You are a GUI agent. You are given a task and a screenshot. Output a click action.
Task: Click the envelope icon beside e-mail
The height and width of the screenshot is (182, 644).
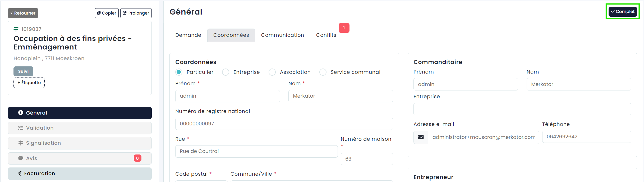tap(421, 137)
